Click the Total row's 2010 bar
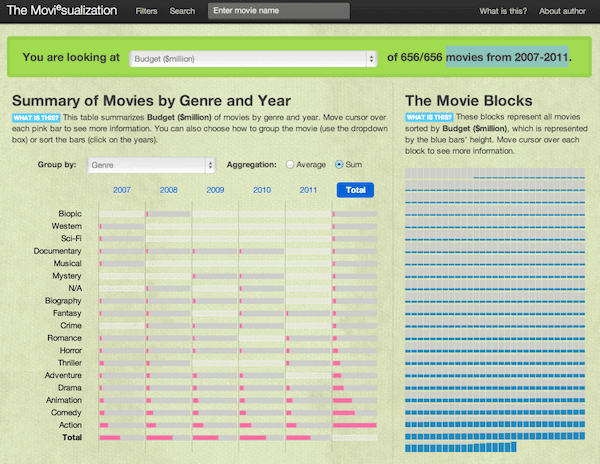Image resolution: width=600 pixels, height=464 pixels. pyautogui.click(x=253, y=438)
